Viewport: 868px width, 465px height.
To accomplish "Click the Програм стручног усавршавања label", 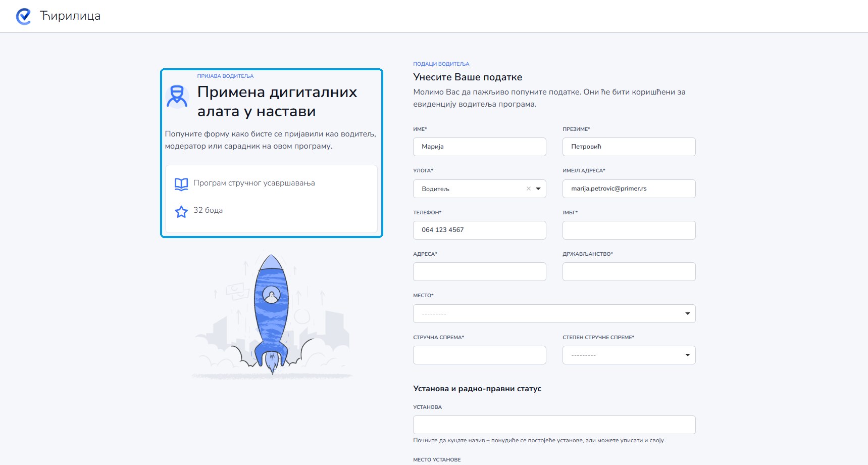I will pos(254,183).
